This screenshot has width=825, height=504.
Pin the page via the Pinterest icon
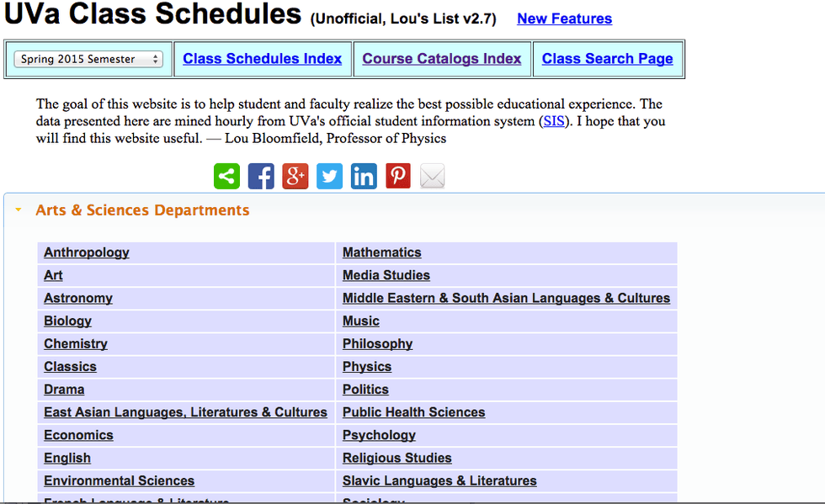(397, 176)
